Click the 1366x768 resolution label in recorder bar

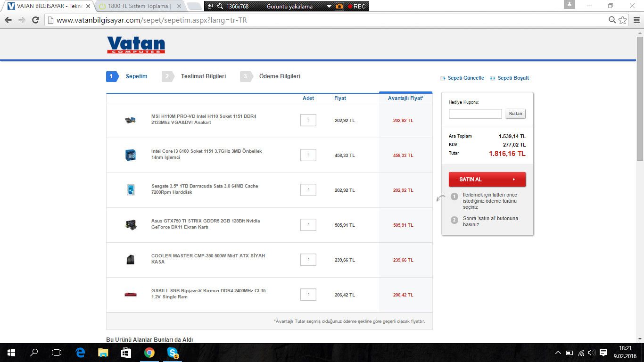(237, 6)
